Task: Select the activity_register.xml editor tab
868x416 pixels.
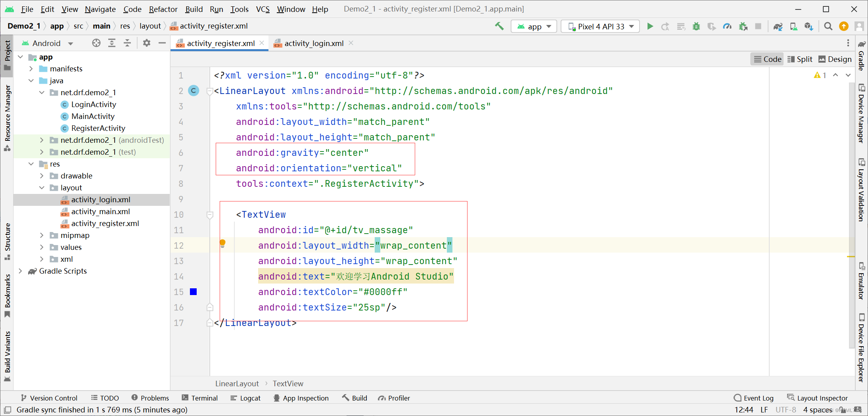Action: point(220,43)
